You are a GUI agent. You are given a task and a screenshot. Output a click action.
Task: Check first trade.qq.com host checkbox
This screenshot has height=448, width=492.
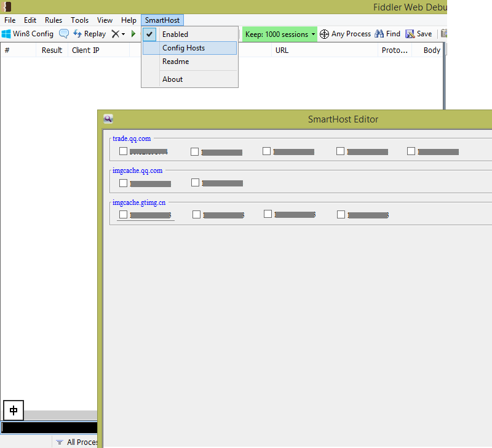pos(124,151)
